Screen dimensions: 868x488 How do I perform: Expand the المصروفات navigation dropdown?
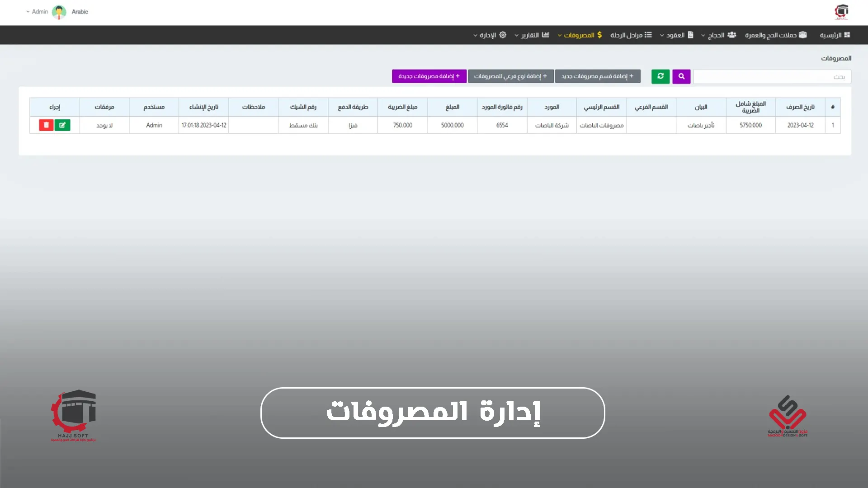pyautogui.click(x=580, y=35)
